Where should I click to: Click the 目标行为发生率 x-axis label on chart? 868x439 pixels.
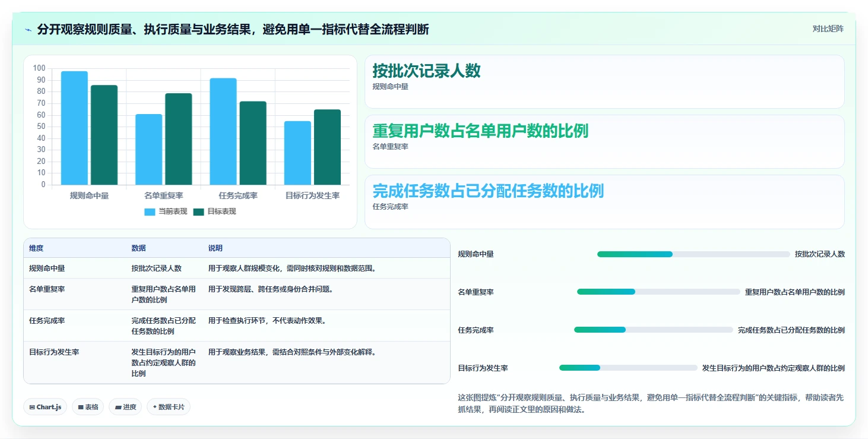tap(312, 195)
